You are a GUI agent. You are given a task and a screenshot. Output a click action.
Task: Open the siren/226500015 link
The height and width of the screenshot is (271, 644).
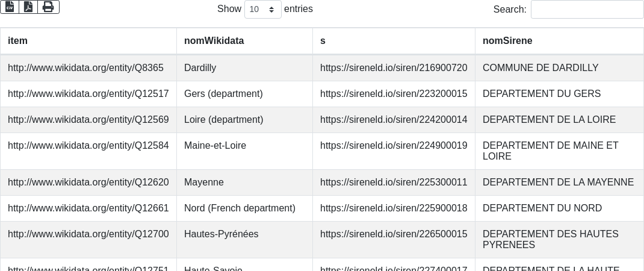pos(394,234)
